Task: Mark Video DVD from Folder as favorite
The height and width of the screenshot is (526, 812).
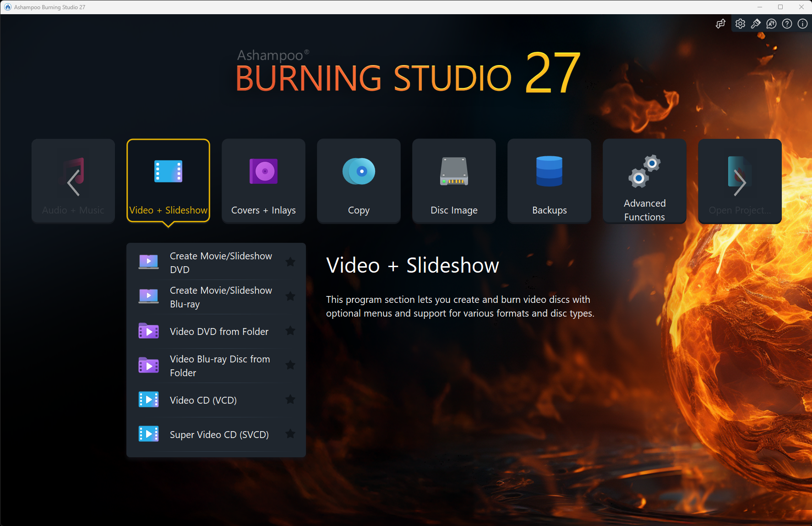Action: [290, 331]
